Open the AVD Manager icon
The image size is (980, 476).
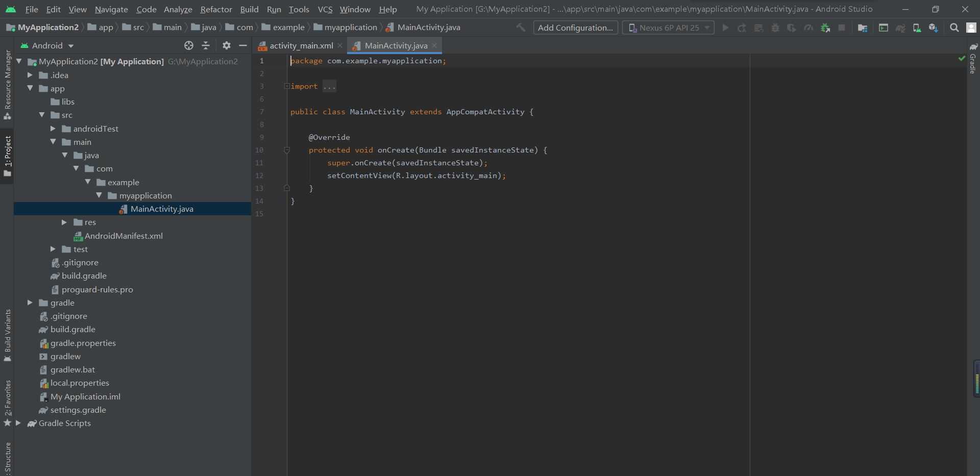917,28
